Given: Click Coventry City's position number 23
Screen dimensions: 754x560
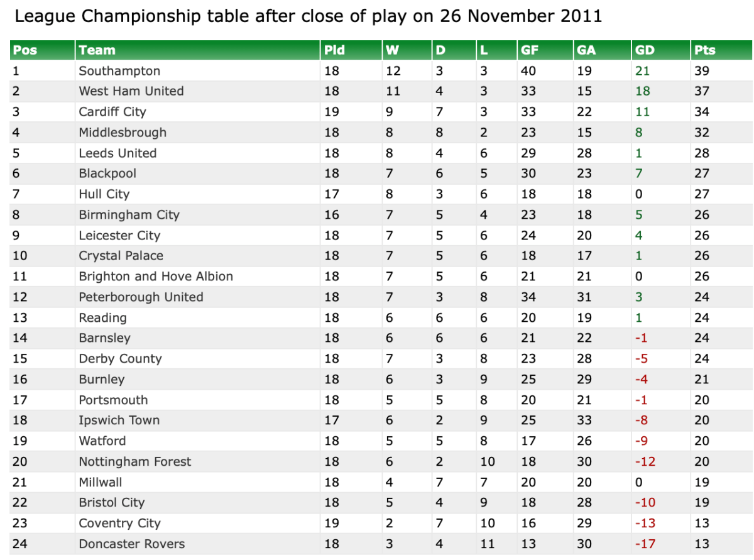Looking at the screenshot, I should click(x=20, y=524).
